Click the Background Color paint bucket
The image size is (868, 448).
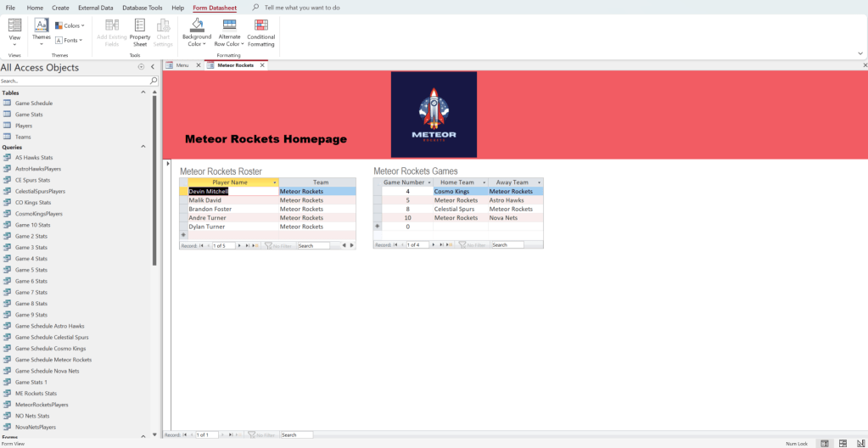[x=196, y=25]
